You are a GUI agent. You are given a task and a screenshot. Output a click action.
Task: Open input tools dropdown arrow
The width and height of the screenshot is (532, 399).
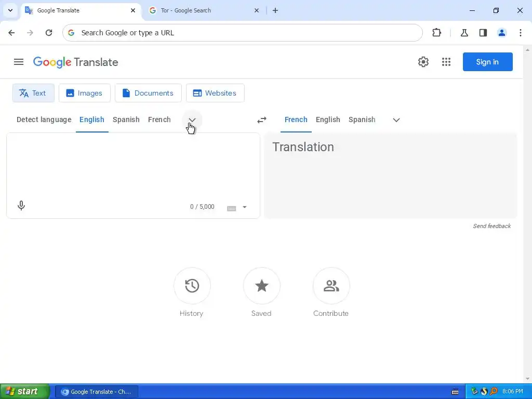click(x=244, y=207)
